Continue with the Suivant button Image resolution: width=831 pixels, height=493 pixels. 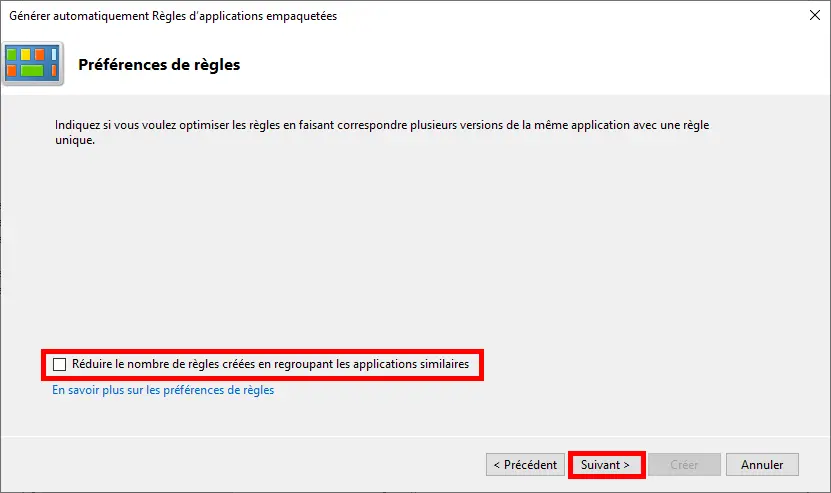(606, 465)
